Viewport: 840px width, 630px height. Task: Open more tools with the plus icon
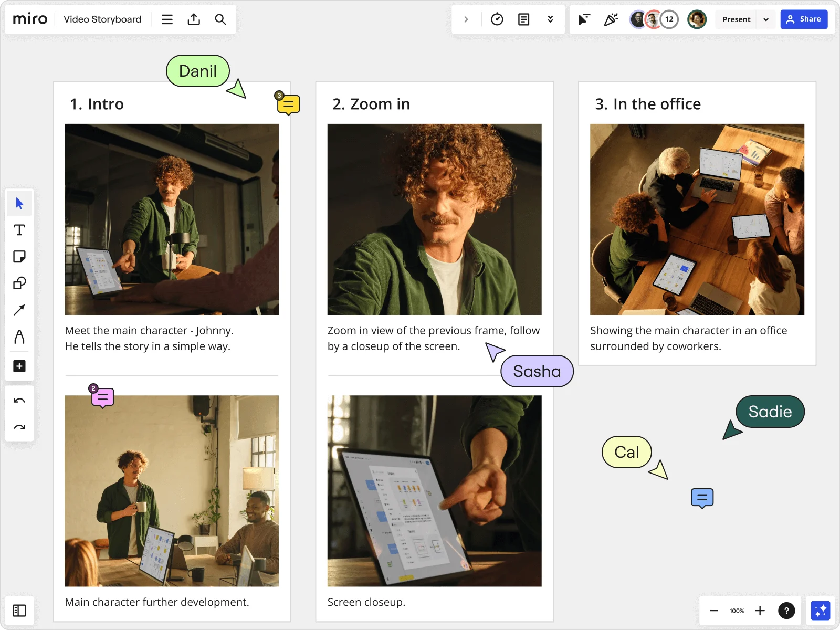tap(19, 366)
